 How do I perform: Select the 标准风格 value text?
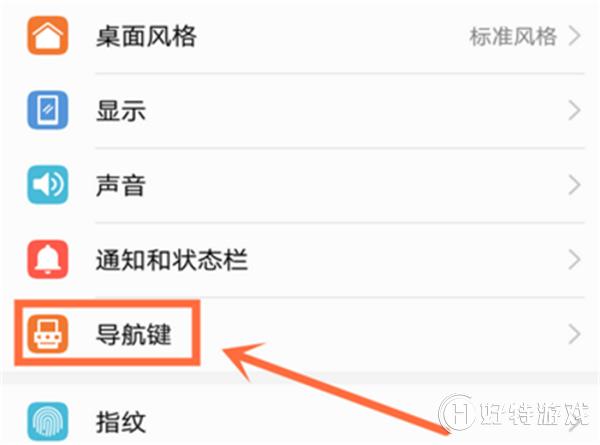click(513, 37)
